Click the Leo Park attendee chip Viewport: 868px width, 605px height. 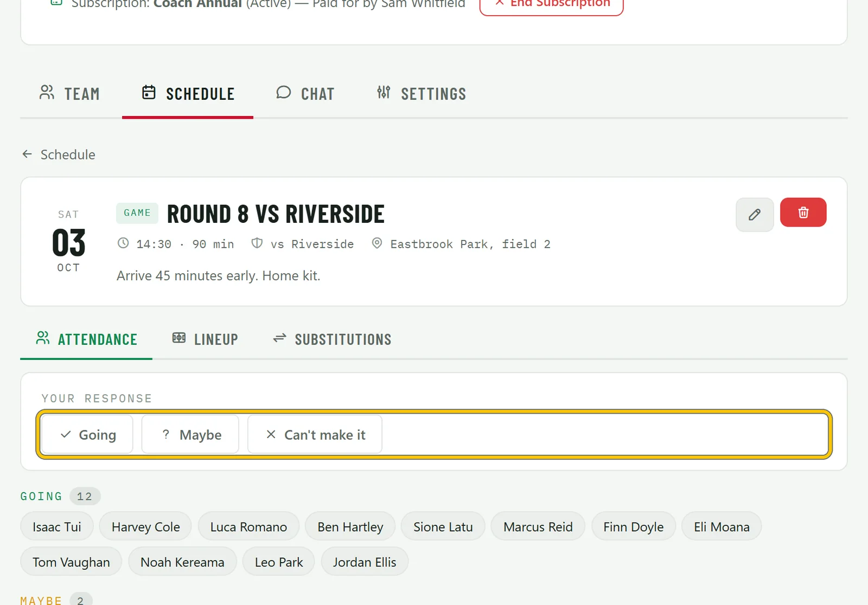coord(279,562)
